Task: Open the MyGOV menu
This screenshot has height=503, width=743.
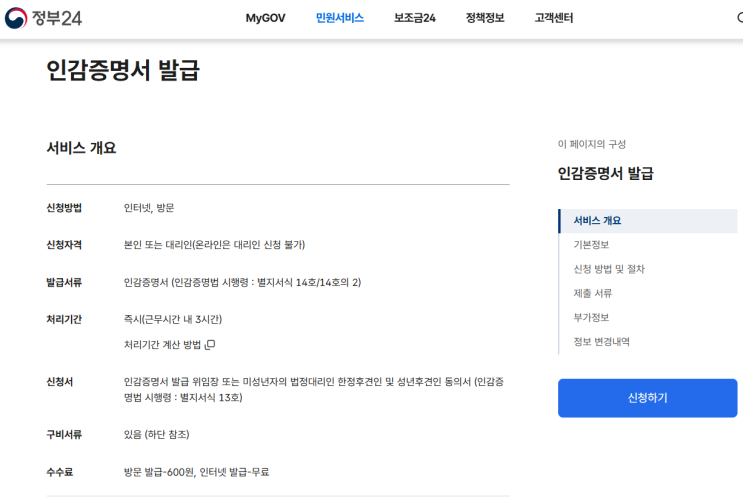Action: [x=265, y=18]
